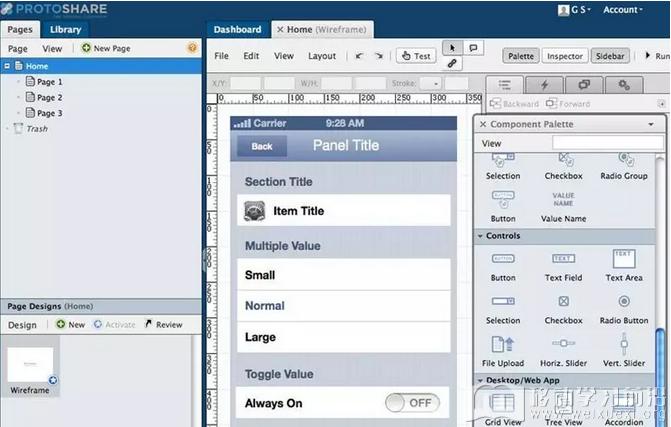671x427 pixels.
Task: Pick the Value Name component
Action: coord(563,207)
